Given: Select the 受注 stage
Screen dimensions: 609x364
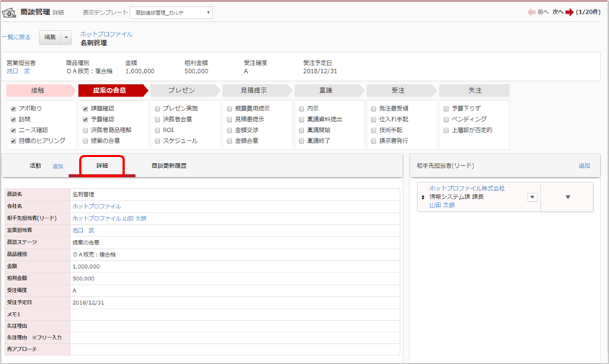Looking at the screenshot, I should pos(400,91).
